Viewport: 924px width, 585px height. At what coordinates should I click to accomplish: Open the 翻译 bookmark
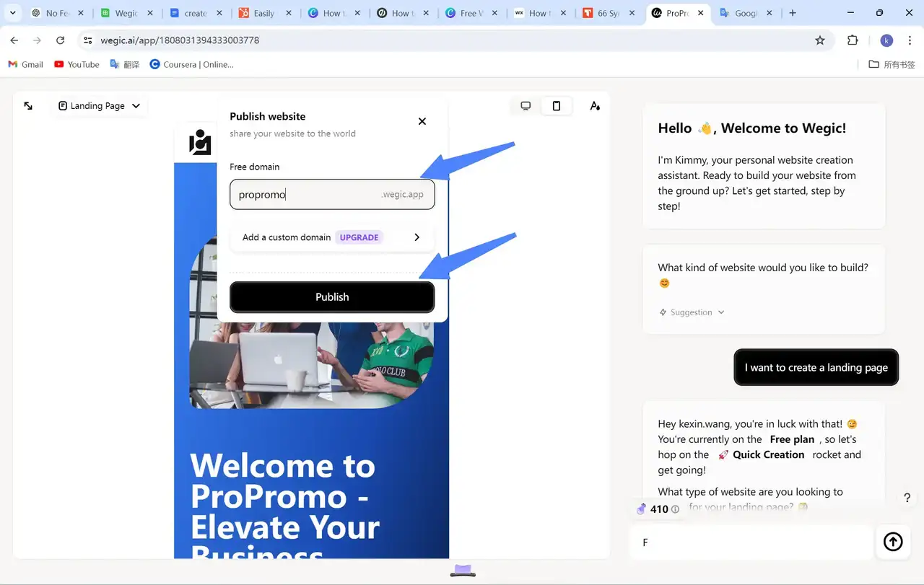tap(124, 64)
